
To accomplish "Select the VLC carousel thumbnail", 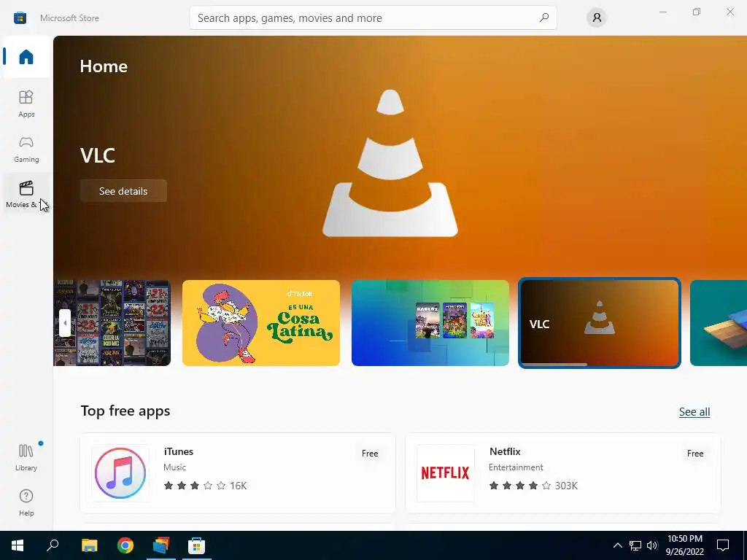I will [600, 323].
